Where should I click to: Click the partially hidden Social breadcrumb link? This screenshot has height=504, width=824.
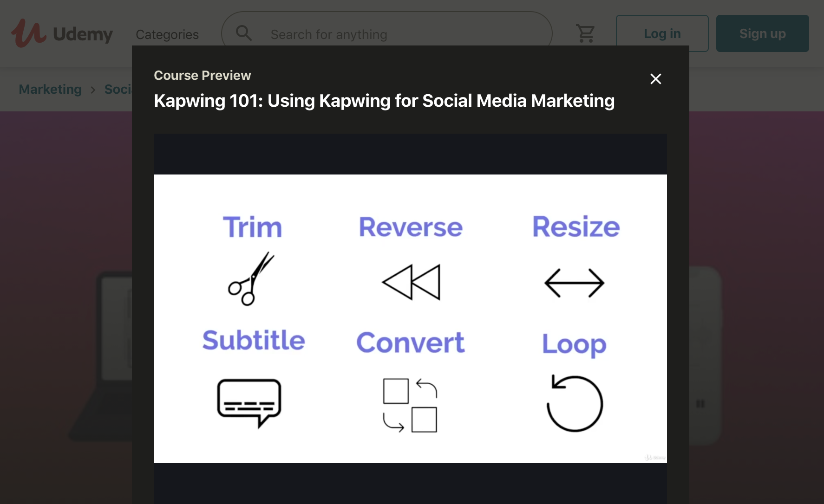click(118, 89)
